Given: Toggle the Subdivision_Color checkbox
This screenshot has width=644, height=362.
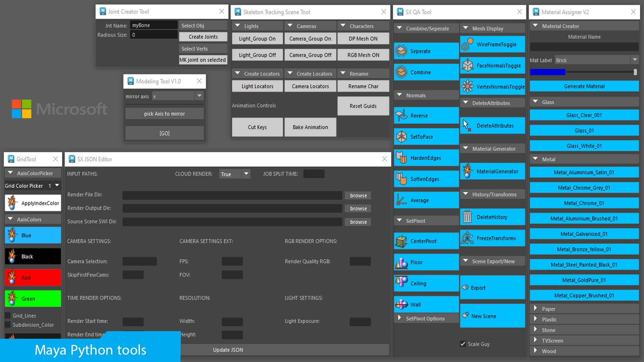Looking at the screenshot, I should (7, 325).
